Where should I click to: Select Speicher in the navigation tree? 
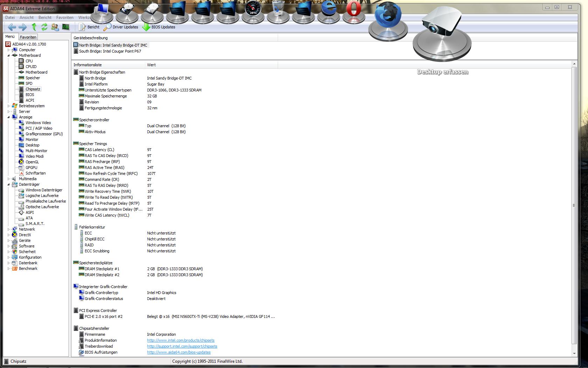click(x=33, y=78)
